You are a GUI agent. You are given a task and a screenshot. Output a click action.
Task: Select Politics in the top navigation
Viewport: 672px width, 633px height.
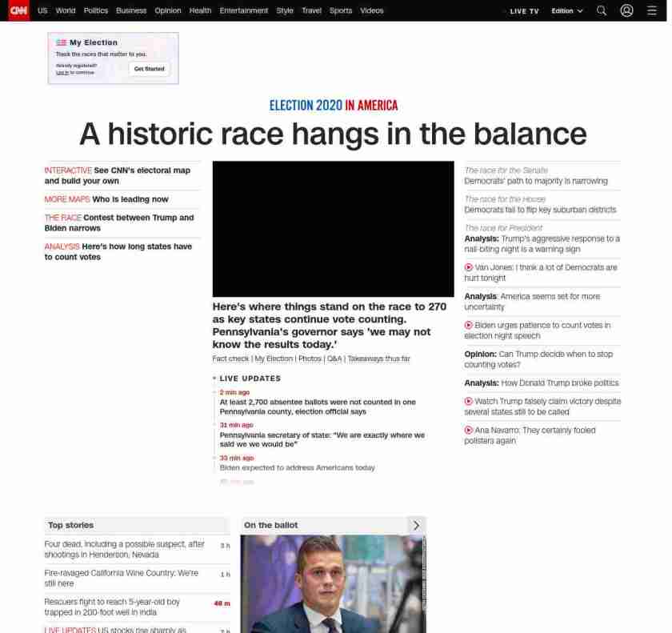coord(96,10)
